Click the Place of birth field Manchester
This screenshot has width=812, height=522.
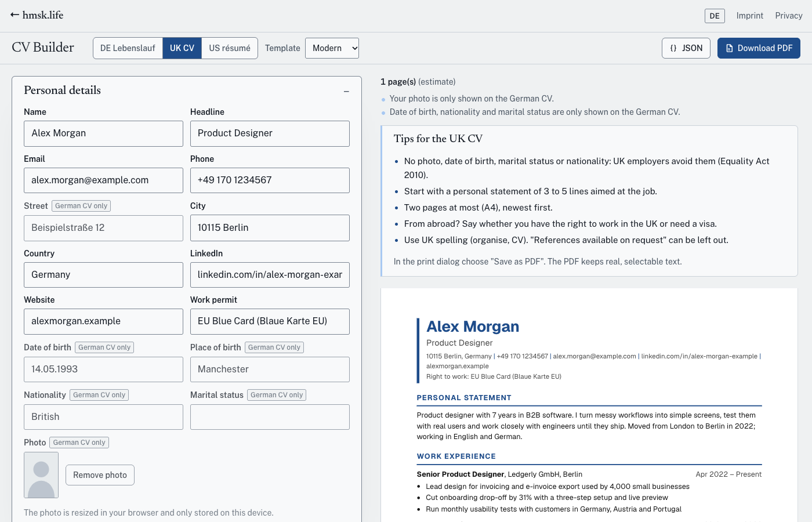270,369
